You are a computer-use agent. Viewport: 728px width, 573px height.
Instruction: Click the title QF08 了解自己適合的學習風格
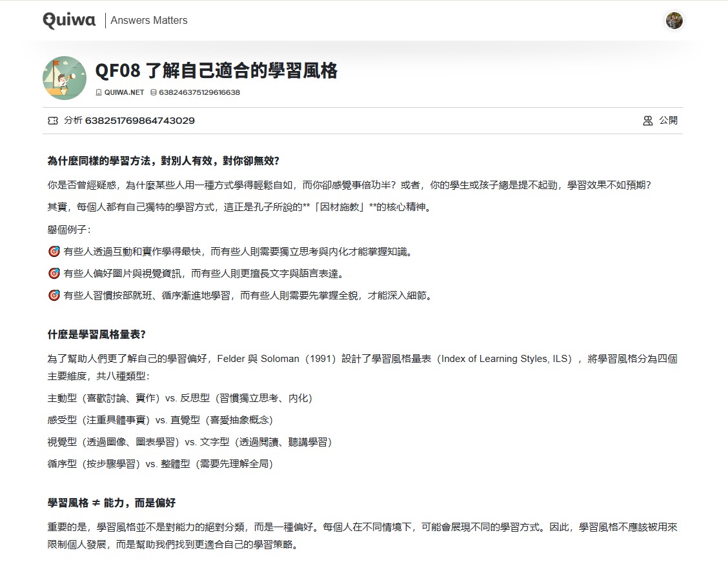(x=216, y=71)
